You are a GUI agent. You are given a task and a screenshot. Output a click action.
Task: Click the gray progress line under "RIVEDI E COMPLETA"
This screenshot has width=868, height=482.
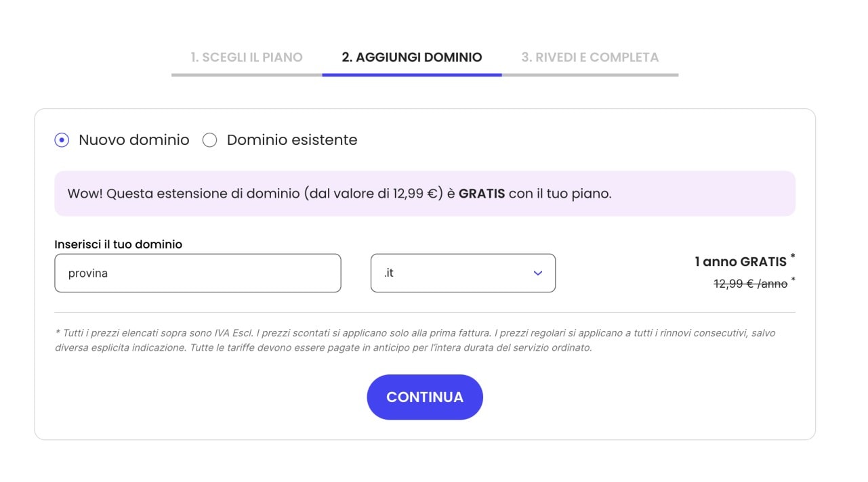point(590,75)
